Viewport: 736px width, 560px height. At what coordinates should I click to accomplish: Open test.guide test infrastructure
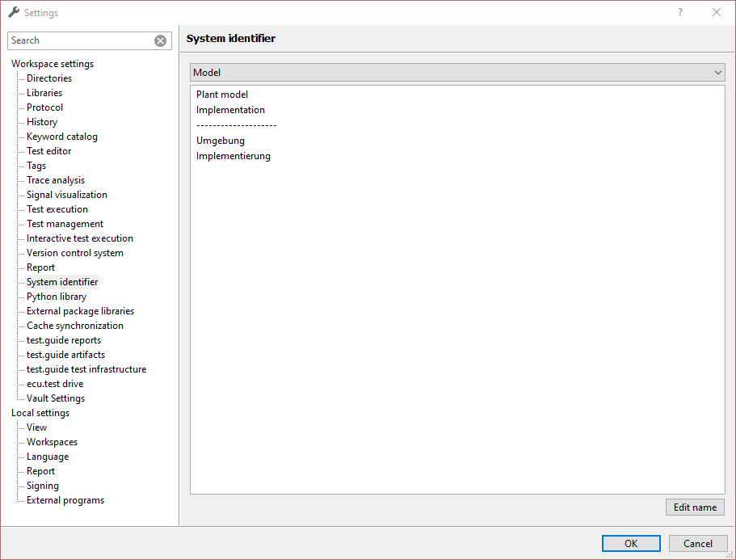(x=86, y=369)
